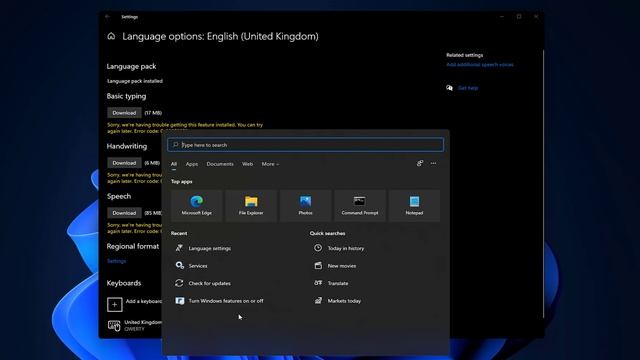
Task: Click the Top apps heading
Action: pyautogui.click(x=182, y=182)
